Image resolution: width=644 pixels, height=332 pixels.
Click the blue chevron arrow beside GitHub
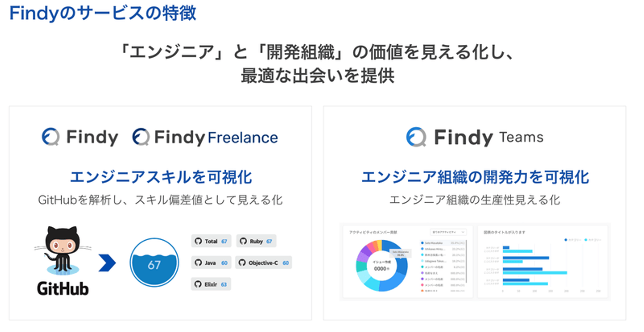(107, 263)
